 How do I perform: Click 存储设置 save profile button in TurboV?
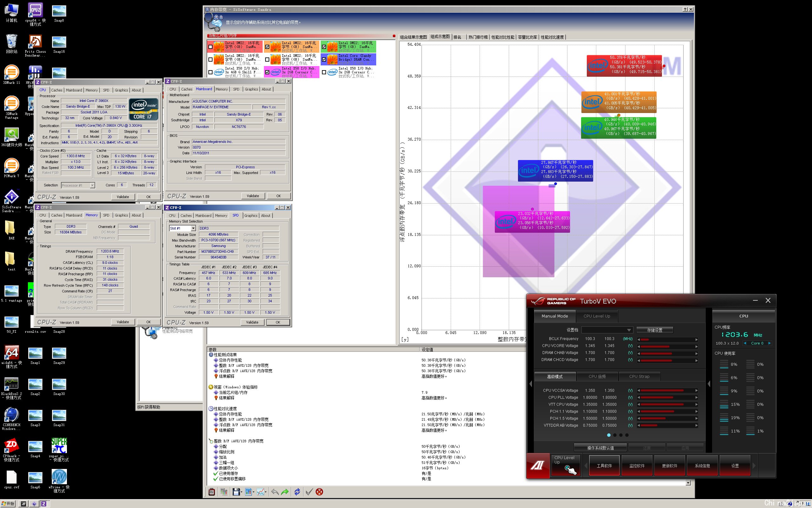654,330
